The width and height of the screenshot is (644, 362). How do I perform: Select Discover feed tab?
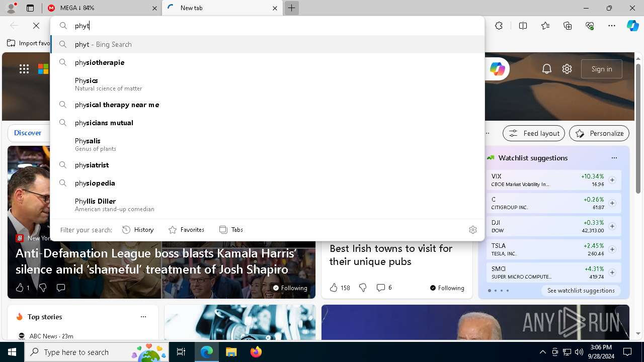(28, 133)
